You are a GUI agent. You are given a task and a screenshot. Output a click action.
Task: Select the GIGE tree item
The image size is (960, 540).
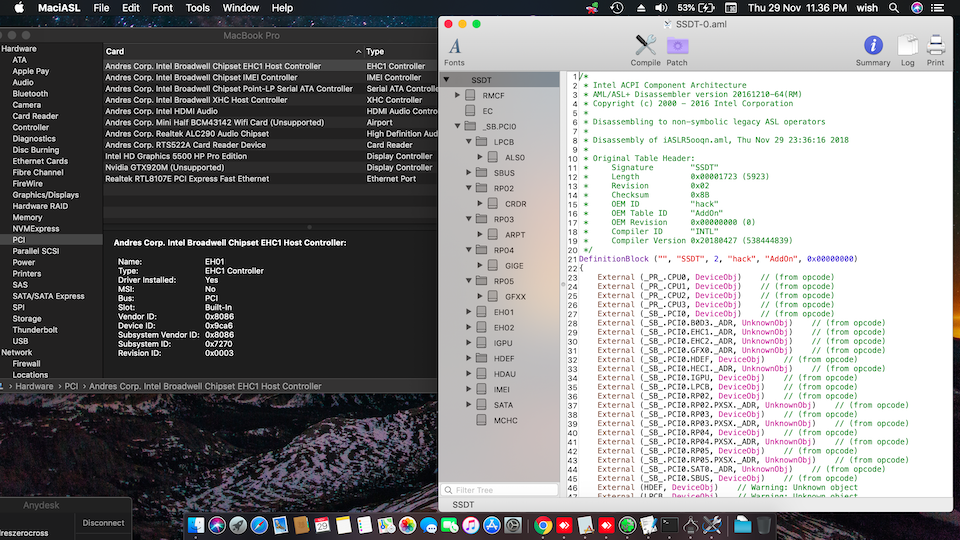coord(514,266)
